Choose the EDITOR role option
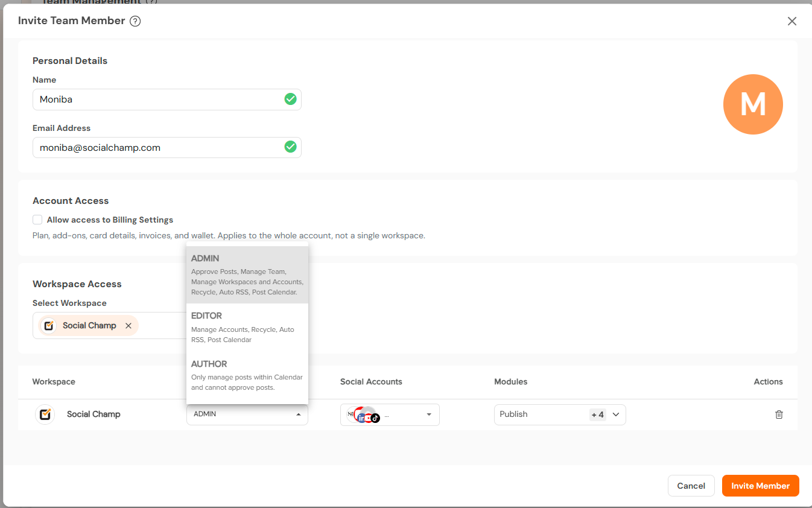This screenshot has width=812, height=508. (x=247, y=328)
